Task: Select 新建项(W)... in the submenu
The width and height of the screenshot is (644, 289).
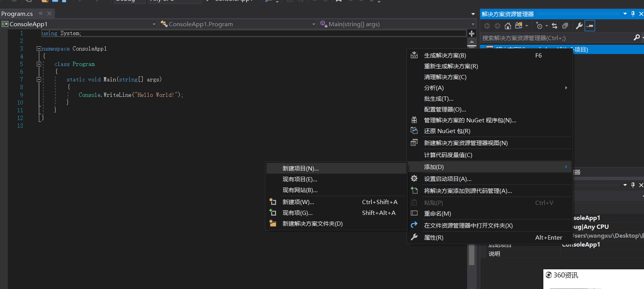Action: click(336, 202)
